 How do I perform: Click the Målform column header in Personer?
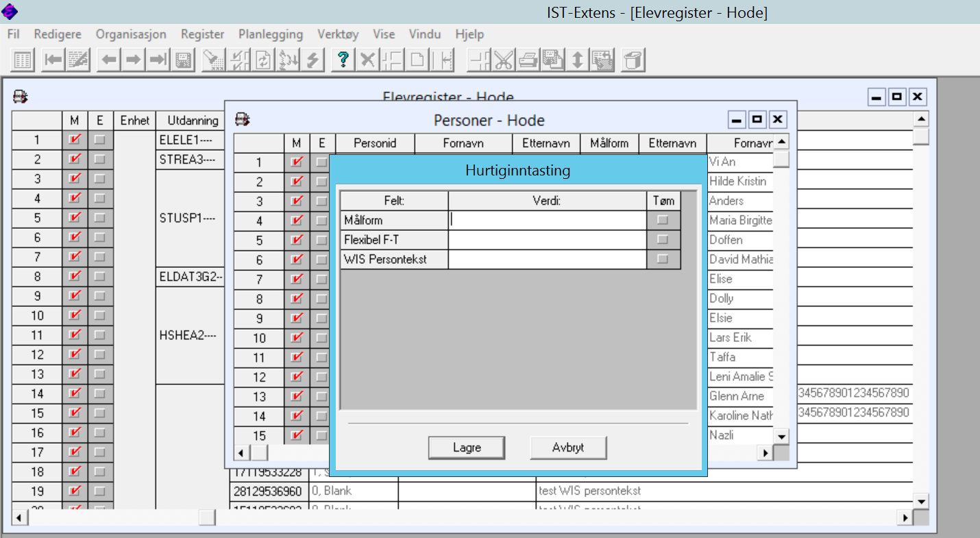pos(609,143)
